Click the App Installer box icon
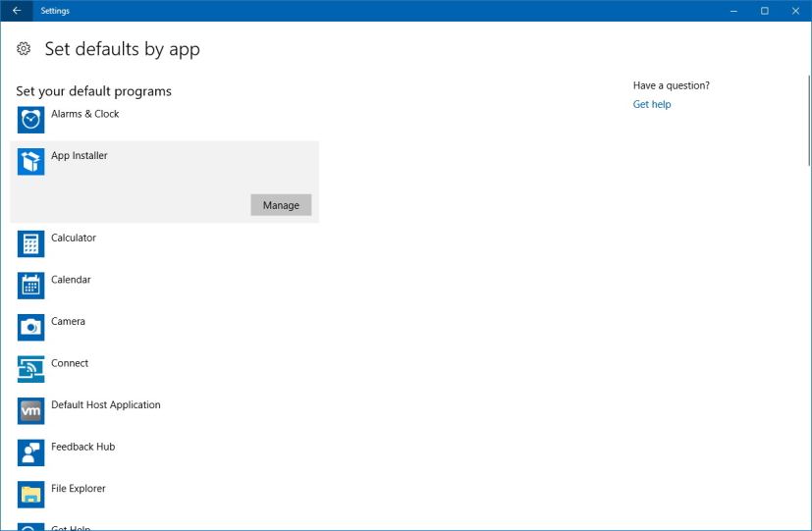The height and width of the screenshot is (531, 812). click(x=30, y=162)
